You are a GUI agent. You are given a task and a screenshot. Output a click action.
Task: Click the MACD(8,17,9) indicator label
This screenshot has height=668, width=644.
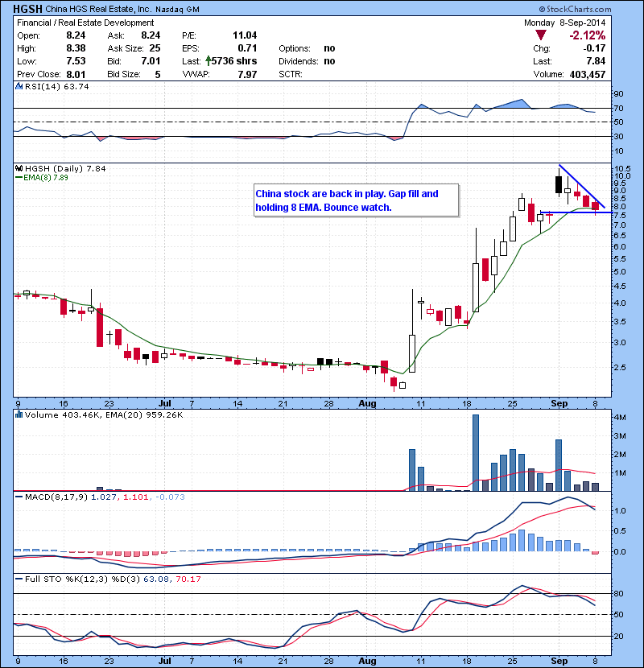(56, 497)
